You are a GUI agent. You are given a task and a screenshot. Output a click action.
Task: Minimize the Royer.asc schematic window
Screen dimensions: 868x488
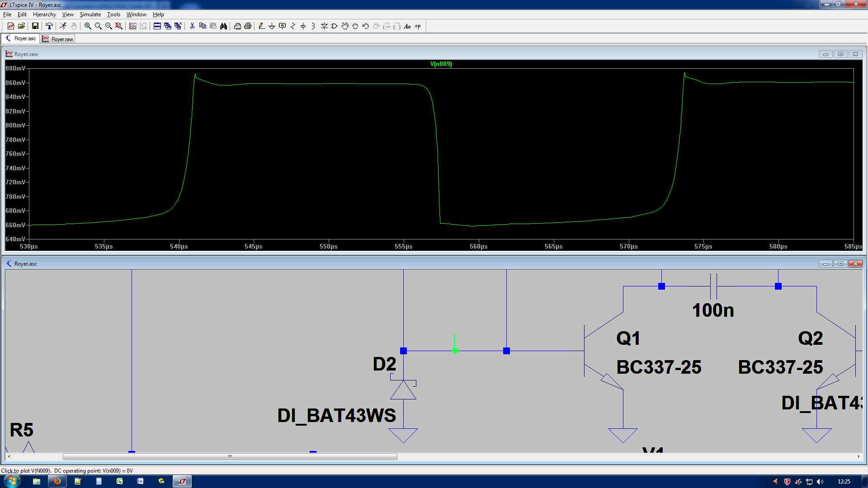tap(826, 264)
